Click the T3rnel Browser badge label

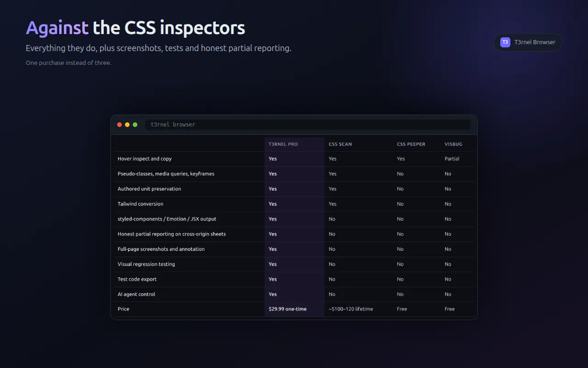point(535,42)
